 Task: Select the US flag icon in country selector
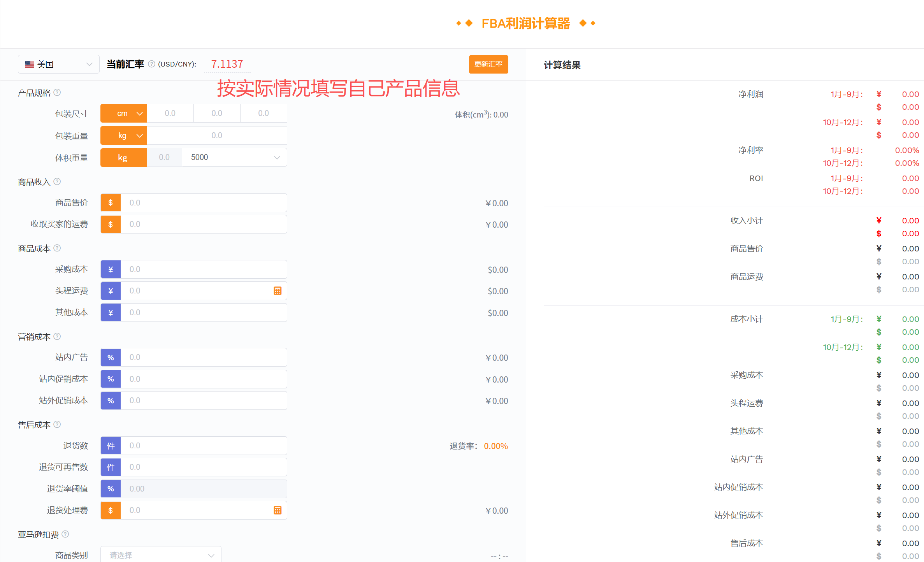30,64
